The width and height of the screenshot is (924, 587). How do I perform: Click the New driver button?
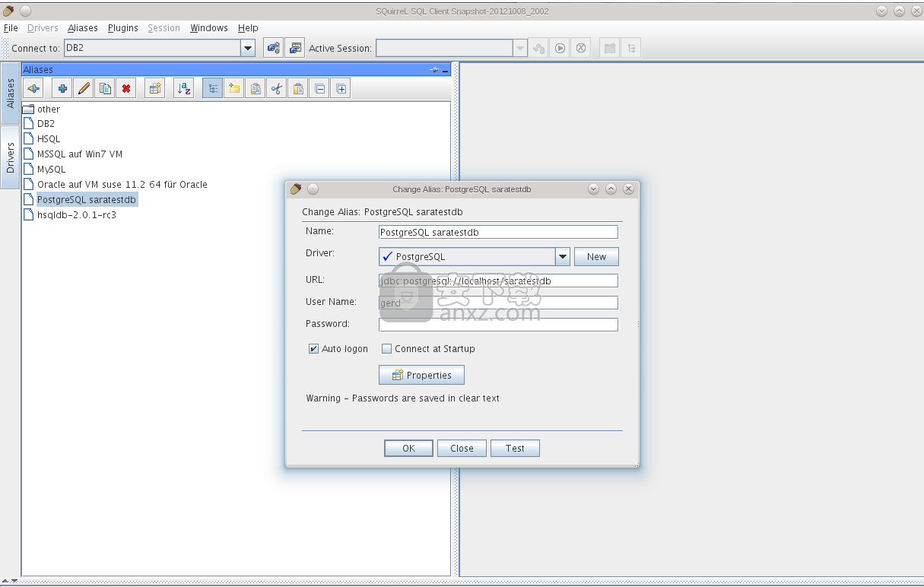tap(596, 257)
